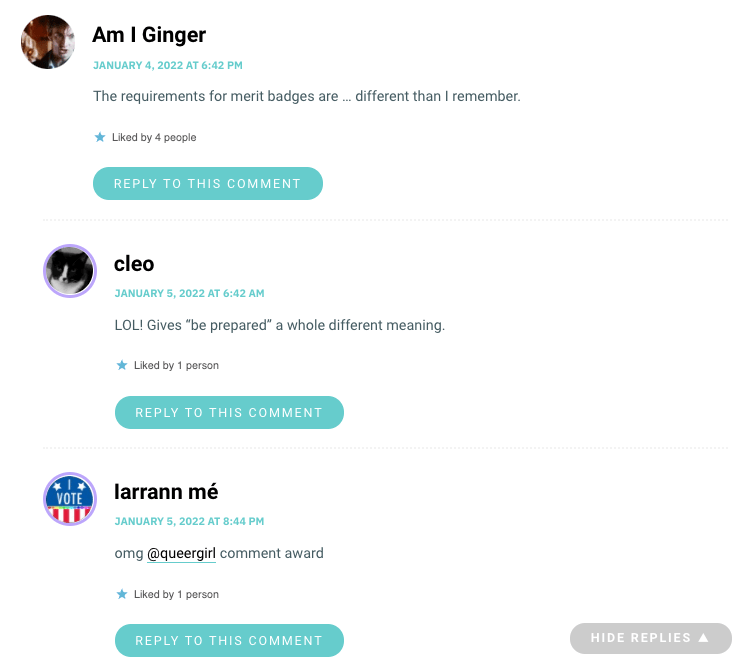Image resolution: width=746 pixels, height=668 pixels.
Task: Click the like star on larrann mé's comment
Action: pyautogui.click(x=122, y=594)
